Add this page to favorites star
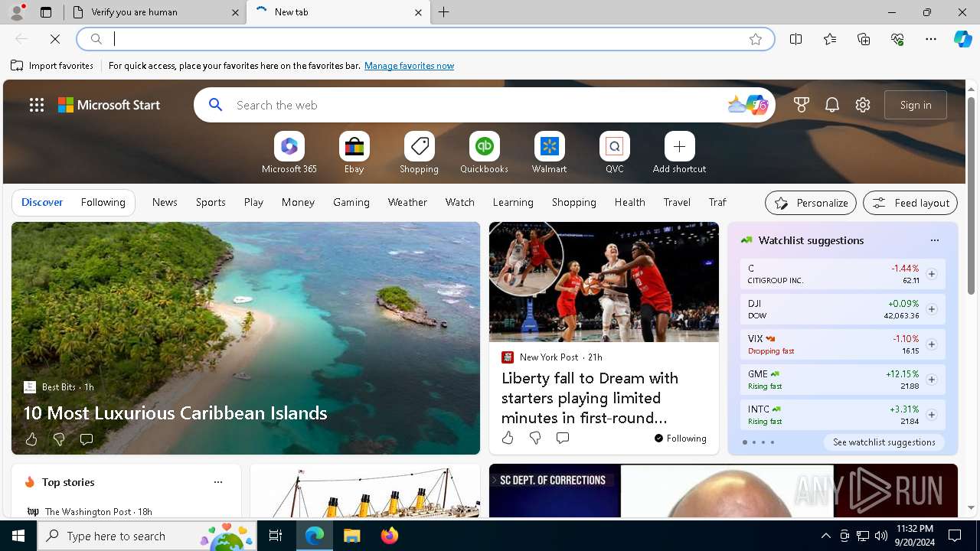980x551 pixels. (756, 39)
